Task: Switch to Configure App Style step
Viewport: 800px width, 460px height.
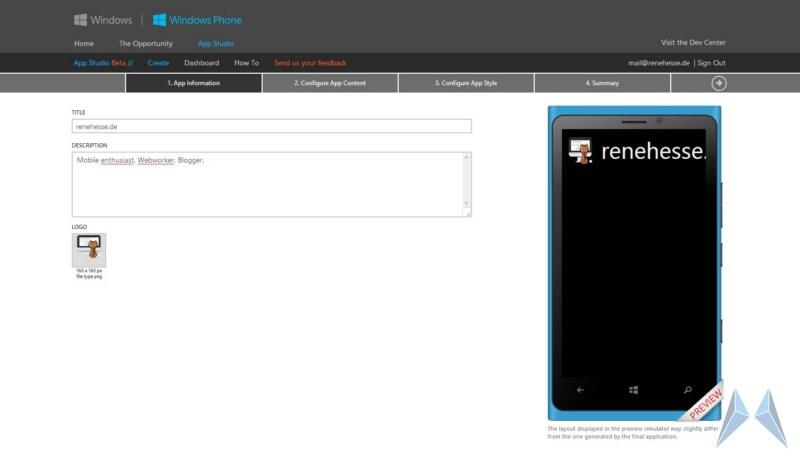Action: (466, 83)
